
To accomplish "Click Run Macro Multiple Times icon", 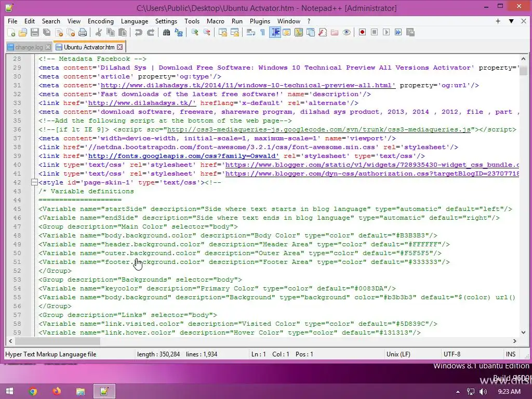I will [398, 32].
